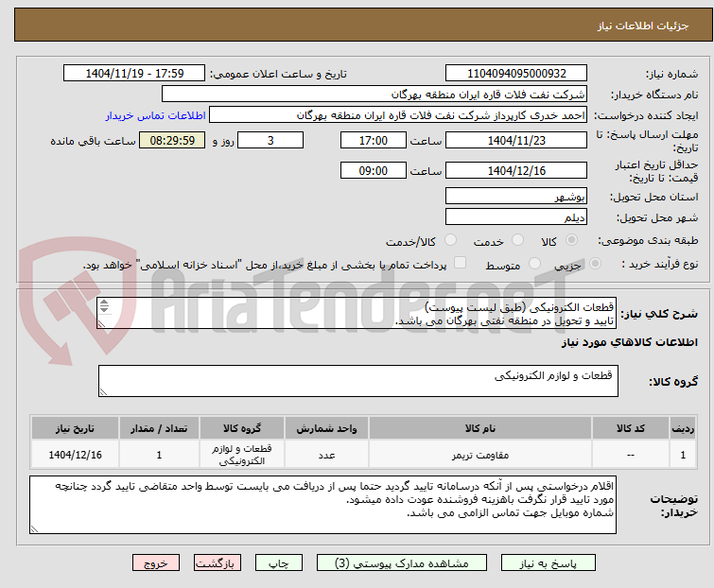Select the کالا radio button
The image size is (714, 588).
[571, 240]
